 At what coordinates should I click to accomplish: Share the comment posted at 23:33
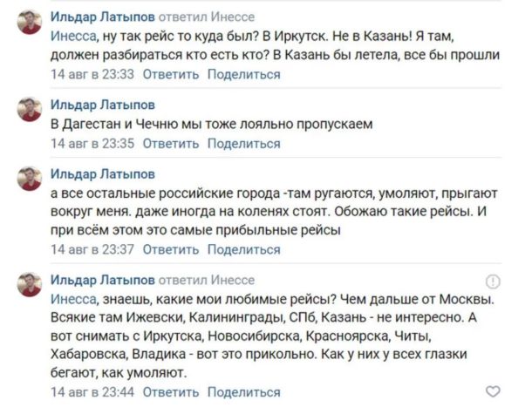[x=243, y=74]
